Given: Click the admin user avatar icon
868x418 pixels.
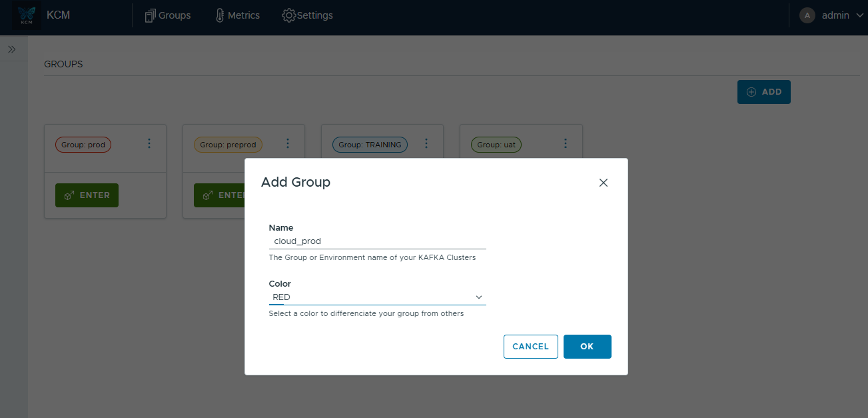Looking at the screenshot, I should [807, 15].
